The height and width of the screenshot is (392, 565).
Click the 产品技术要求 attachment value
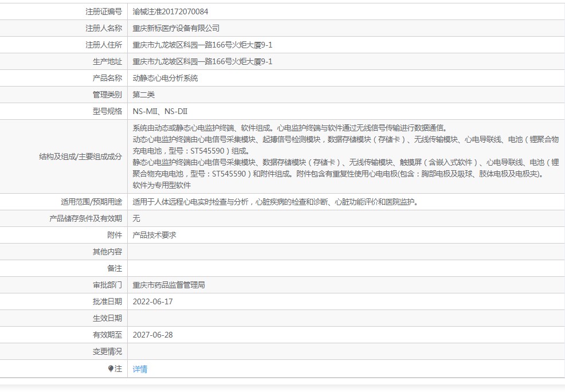click(x=154, y=235)
